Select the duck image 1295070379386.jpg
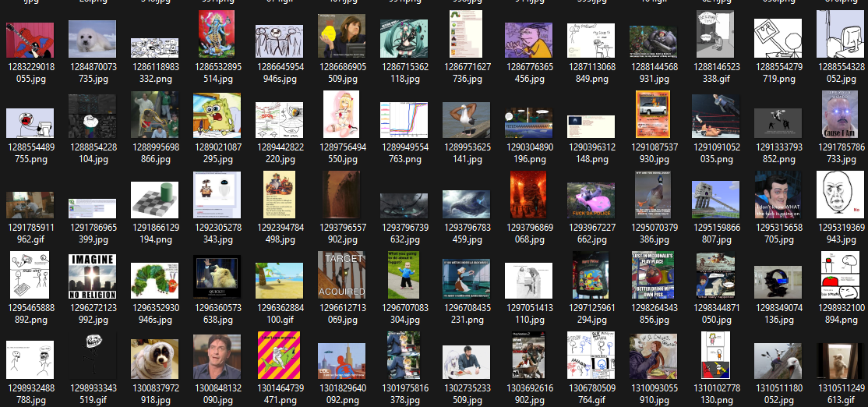This screenshot has height=407, width=868. [653, 194]
